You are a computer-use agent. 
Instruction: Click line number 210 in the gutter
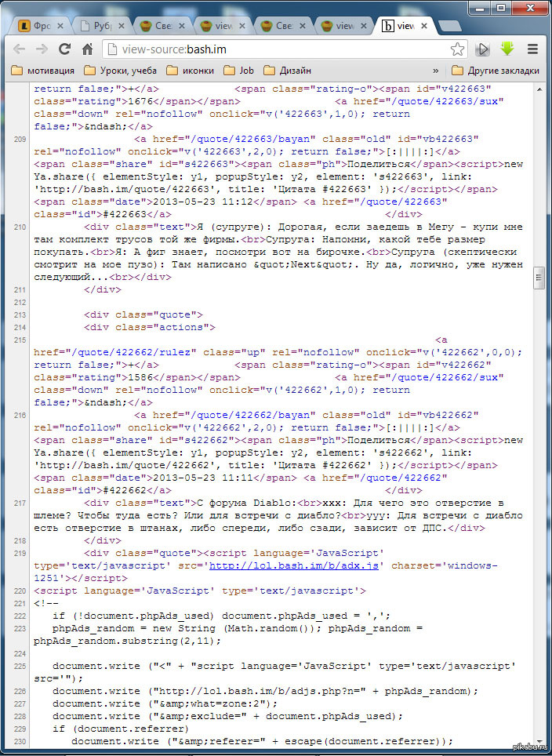point(20,227)
